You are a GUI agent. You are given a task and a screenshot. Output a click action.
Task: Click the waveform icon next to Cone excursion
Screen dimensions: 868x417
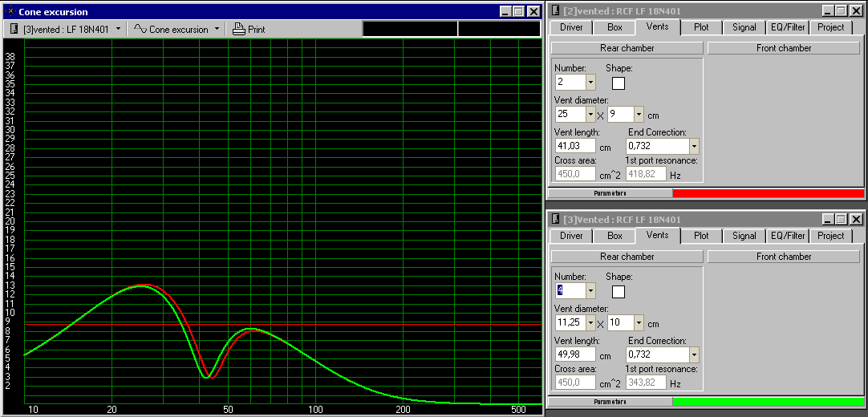pos(140,29)
